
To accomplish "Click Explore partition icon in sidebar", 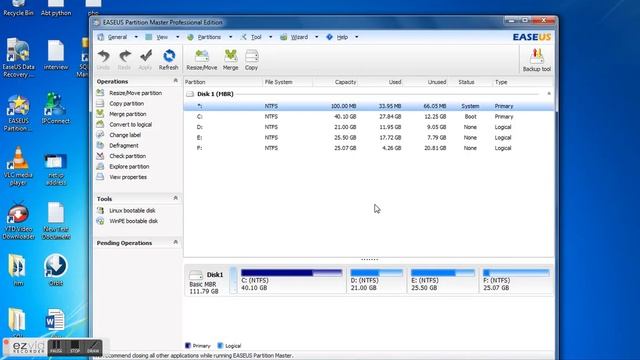I will coord(100,167).
